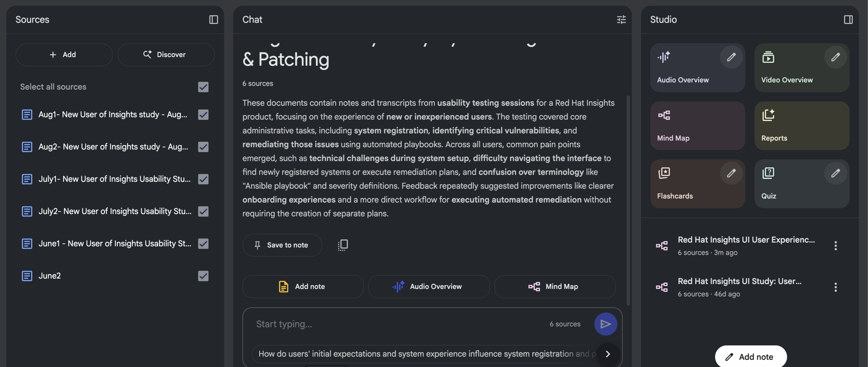Click the document icon for June2 source

27,276
